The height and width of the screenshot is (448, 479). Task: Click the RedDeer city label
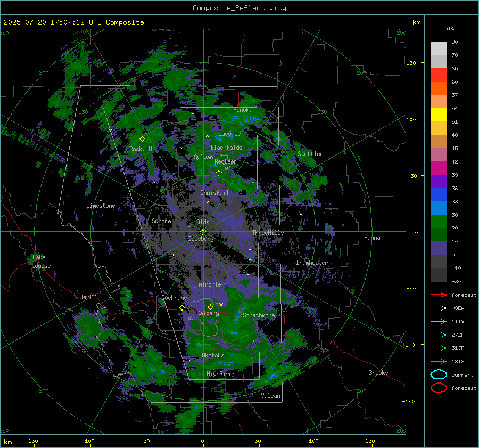pos(226,161)
